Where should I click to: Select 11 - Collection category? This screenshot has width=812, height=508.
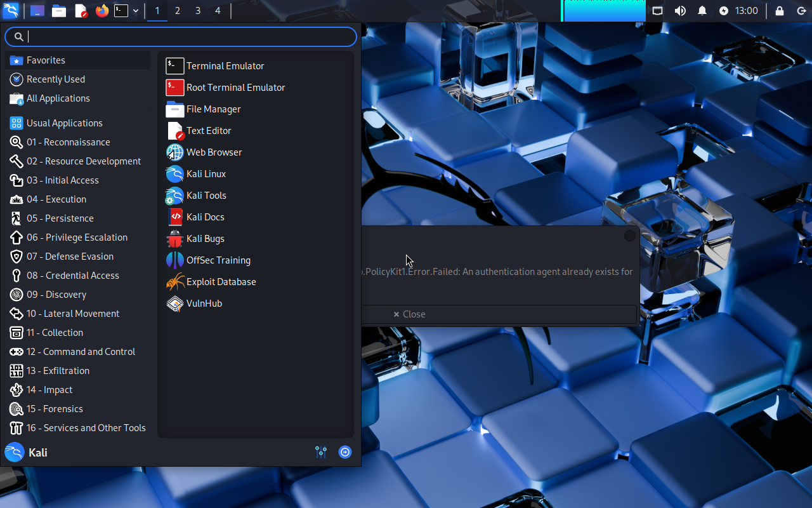point(77,333)
